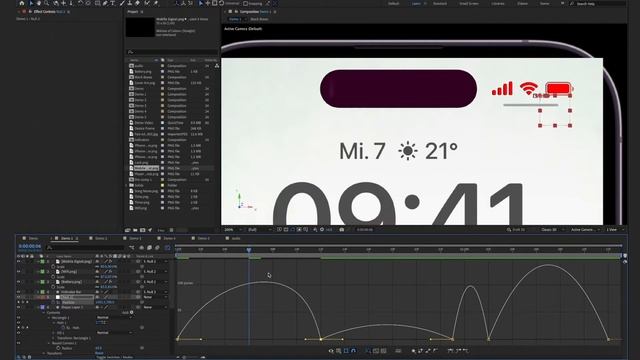The height and width of the screenshot is (360, 640).
Task: Select the Clone Stamp tool
Action: click(x=130, y=3)
